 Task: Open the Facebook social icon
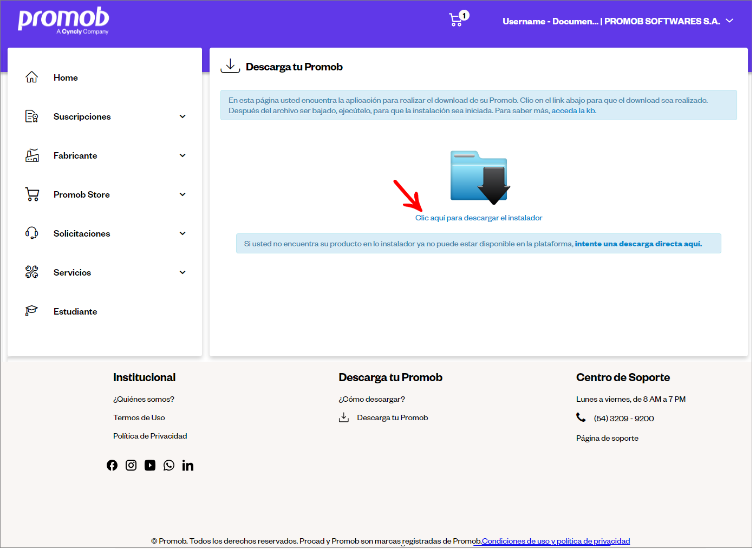tap(112, 466)
